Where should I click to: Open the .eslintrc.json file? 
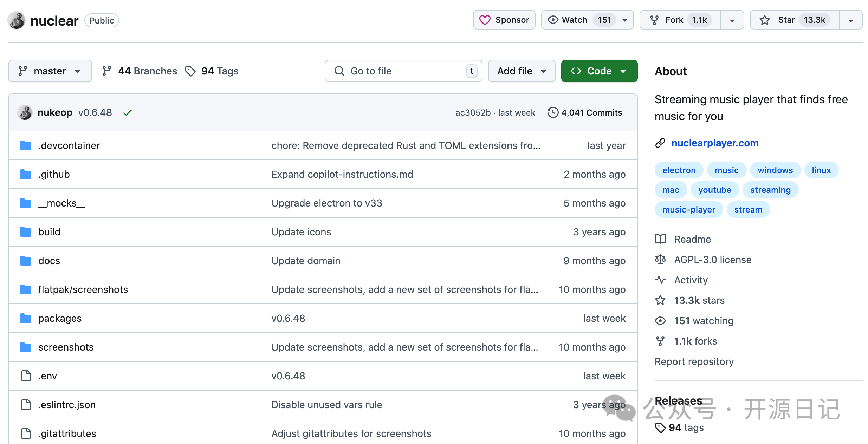click(67, 405)
